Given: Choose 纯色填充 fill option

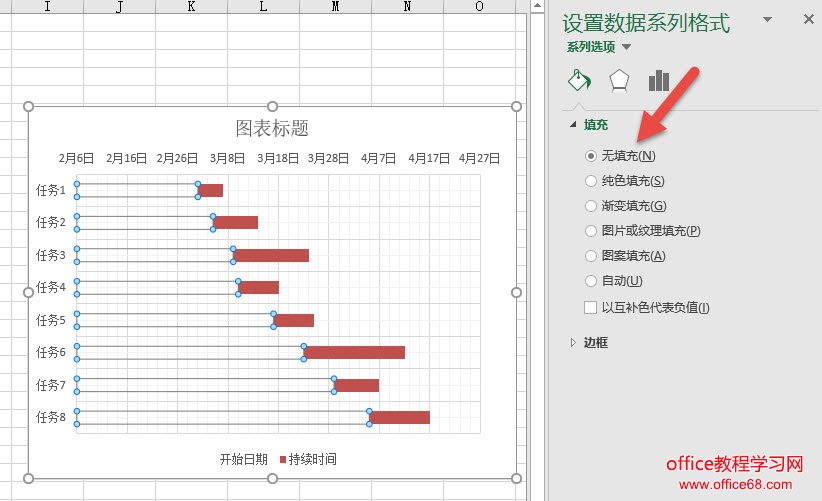Looking at the screenshot, I should (x=591, y=181).
